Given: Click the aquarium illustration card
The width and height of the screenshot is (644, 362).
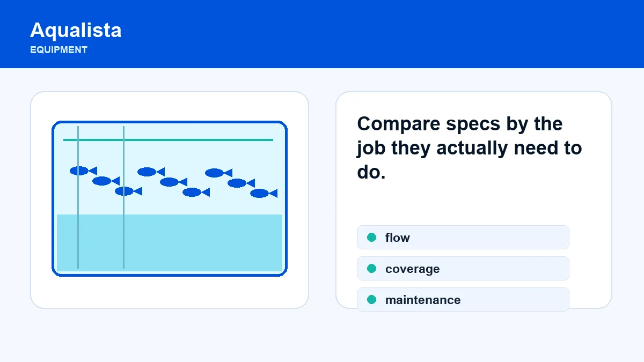Looking at the screenshot, I should pos(170,200).
